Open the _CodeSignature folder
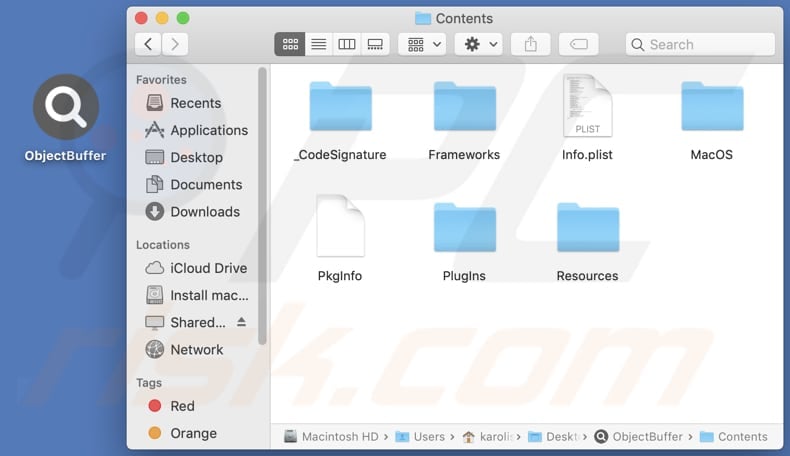The image size is (790, 456). (x=340, y=108)
